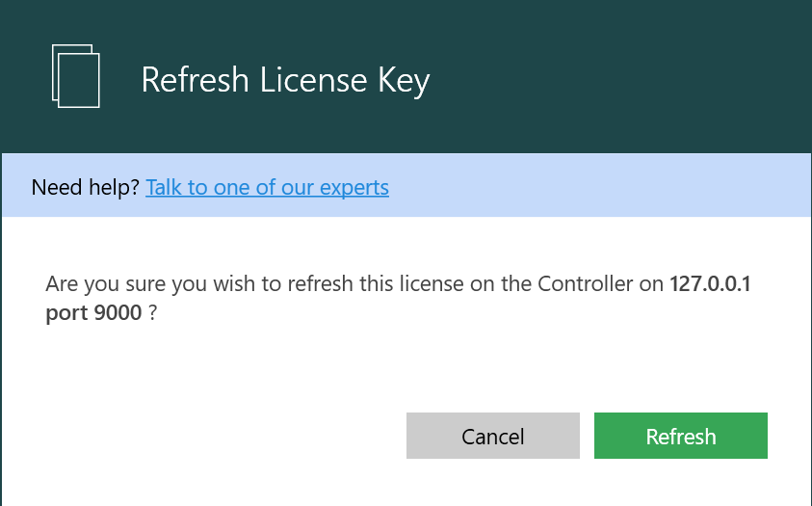Image resolution: width=812 pixels, height=506 pixels.
Task: Click the stacked documents license icon
Action: tap(75, 76)
